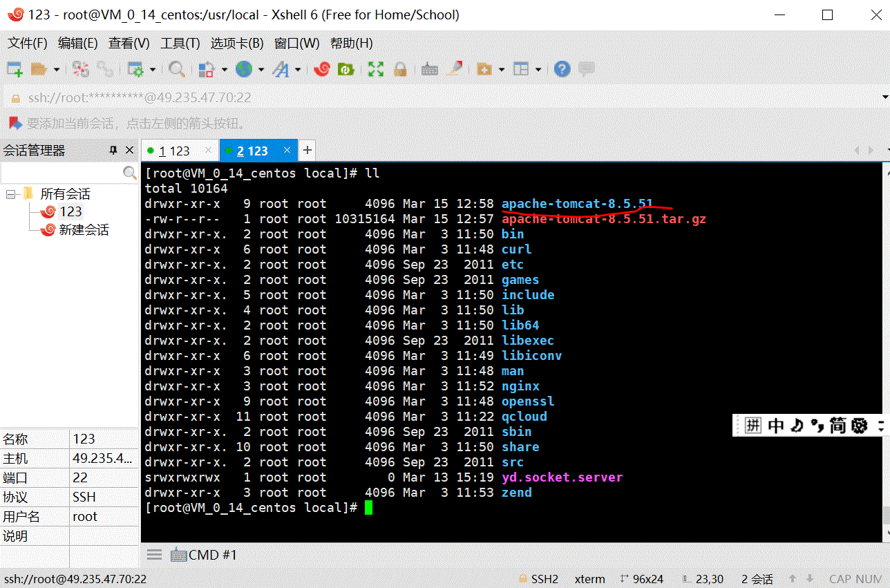The width and height of the screenshot is (890, 588).
Task: Click the layout panes toolbar icon
Action: [x=521, y=69]
